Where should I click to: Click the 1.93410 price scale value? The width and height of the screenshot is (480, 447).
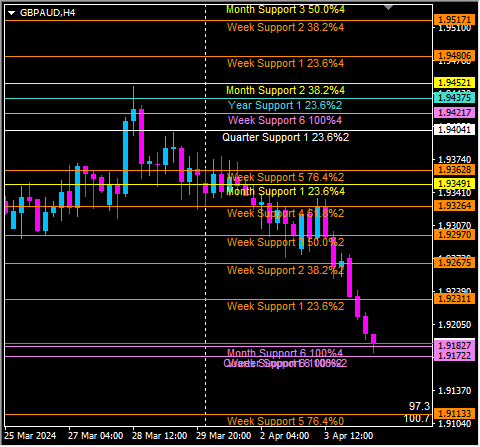pos(455,193)
